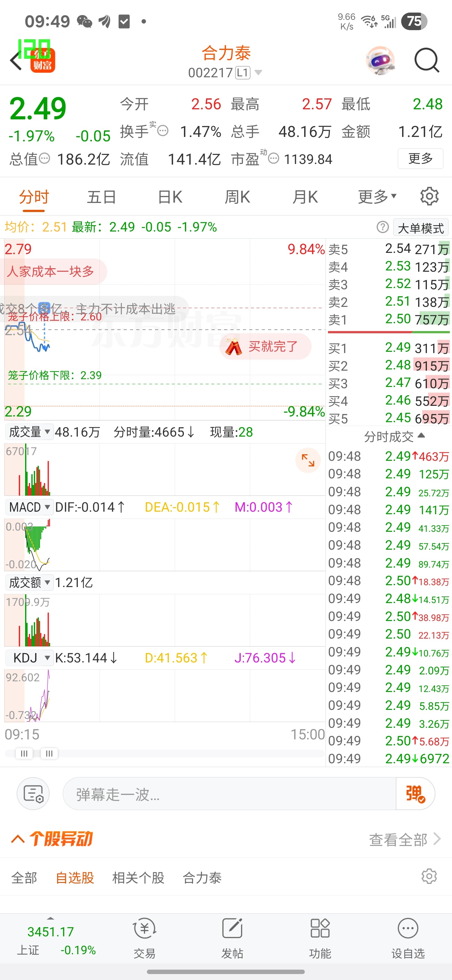Switch to 五日 tab
This screenshot has height=980, width=452.
(x=101, y=197)
